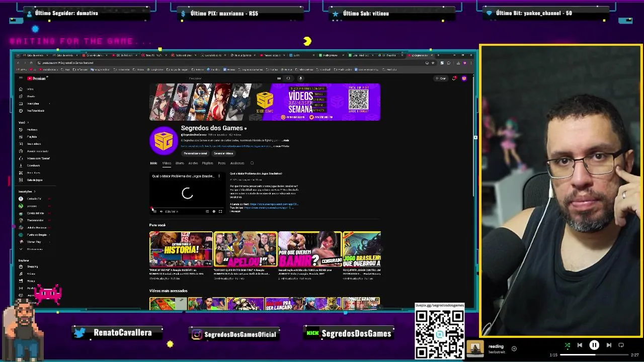
Task: Switch to the Ao vivo channel tab
Action: click(193, 163)
